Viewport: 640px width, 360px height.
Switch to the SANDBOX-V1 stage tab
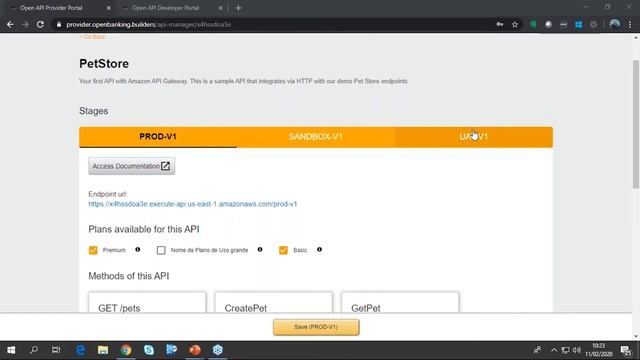tap(316, 137)
